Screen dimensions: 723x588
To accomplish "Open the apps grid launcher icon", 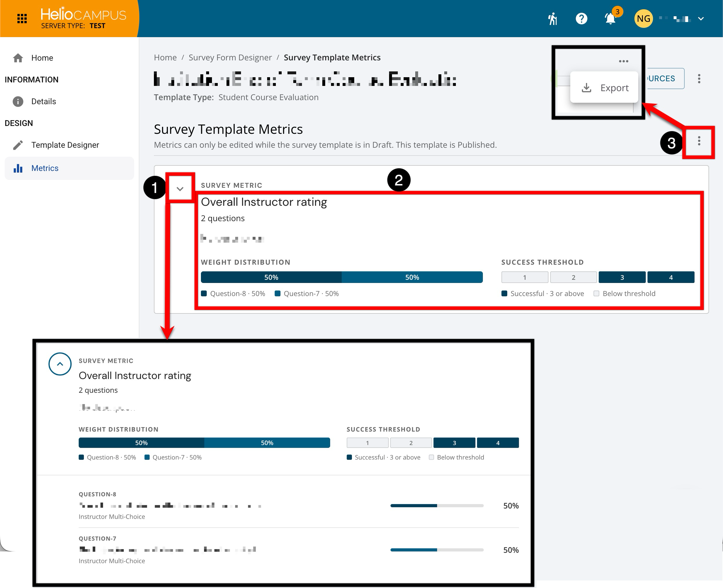I will pos(22,18).
